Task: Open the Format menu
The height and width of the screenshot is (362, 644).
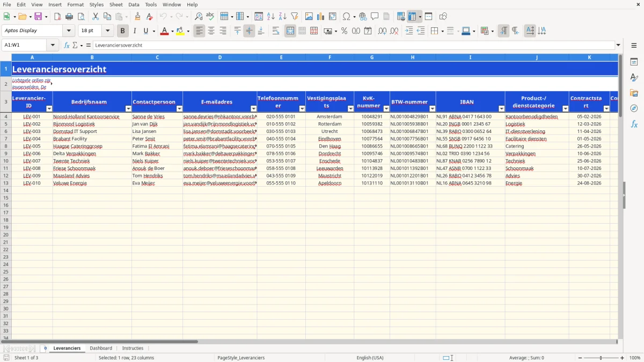Action: pyautogui.click(x=75, y=4)
